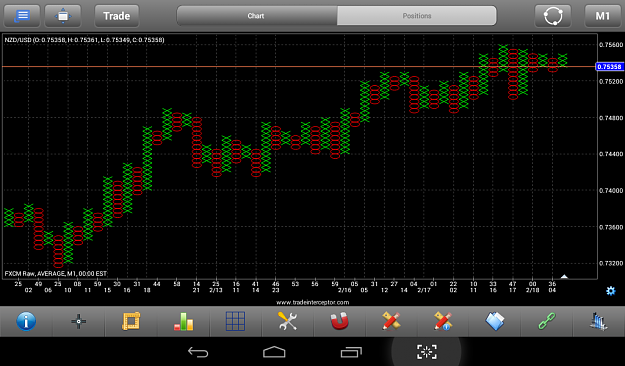The image size is (625, 366).
Task: Tap the Android back button
Action: click(x=198, y=352)
